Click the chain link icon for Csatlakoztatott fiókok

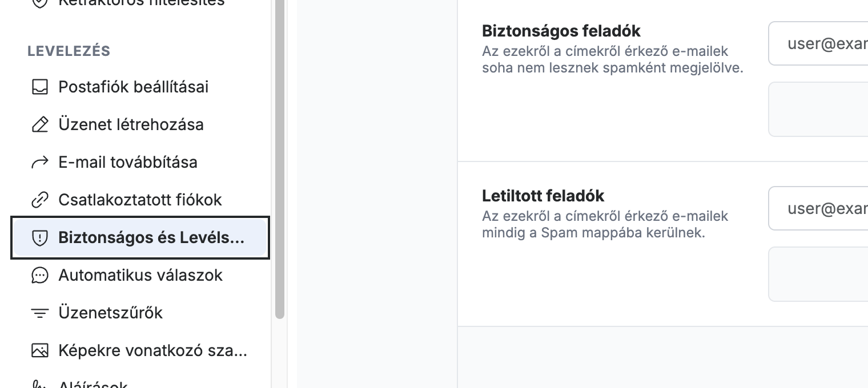point(39,200)
